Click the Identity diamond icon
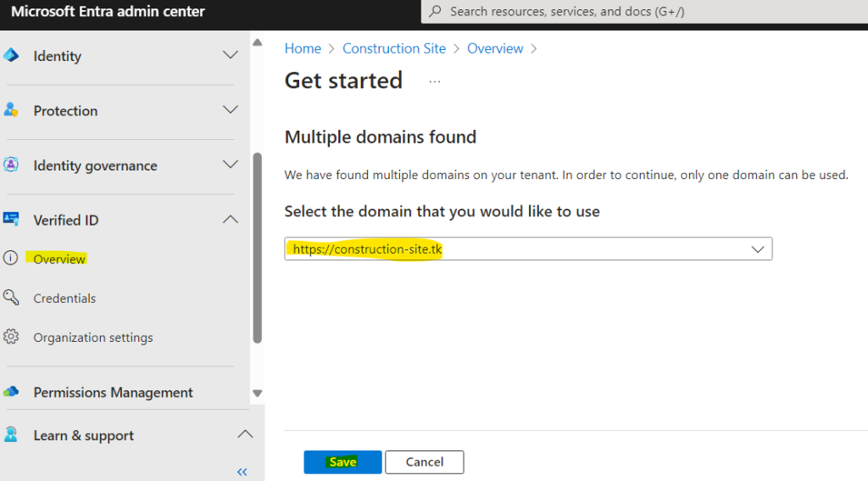The width and height of the screenshot is (868, 481). [11, 55]
